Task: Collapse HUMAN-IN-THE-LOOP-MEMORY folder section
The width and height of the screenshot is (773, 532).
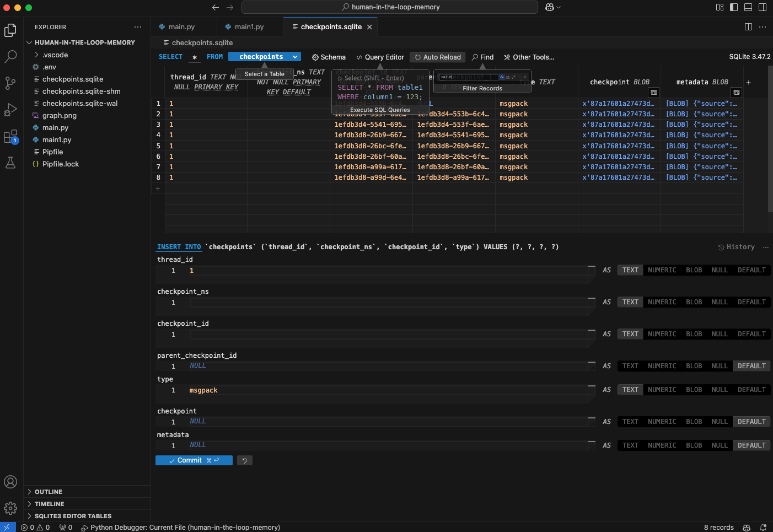Action: click(84, 42)
